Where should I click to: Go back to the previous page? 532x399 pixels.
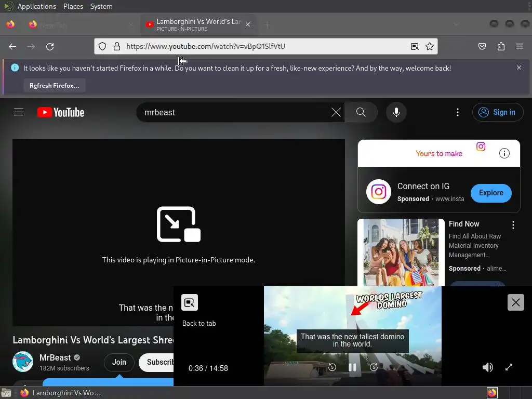(x=12, y=46)
